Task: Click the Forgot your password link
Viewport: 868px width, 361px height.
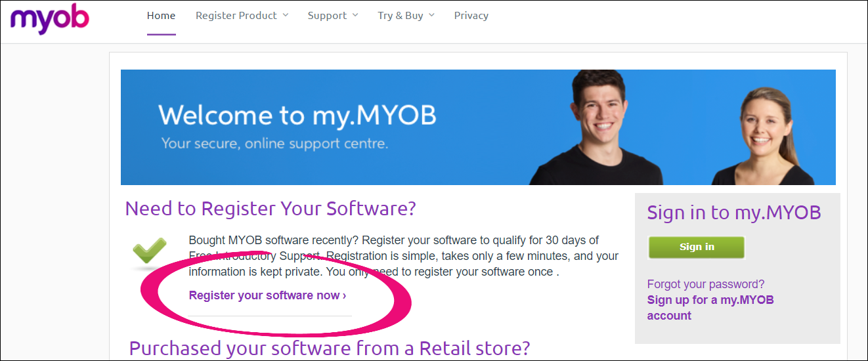Action: point(706,284)
